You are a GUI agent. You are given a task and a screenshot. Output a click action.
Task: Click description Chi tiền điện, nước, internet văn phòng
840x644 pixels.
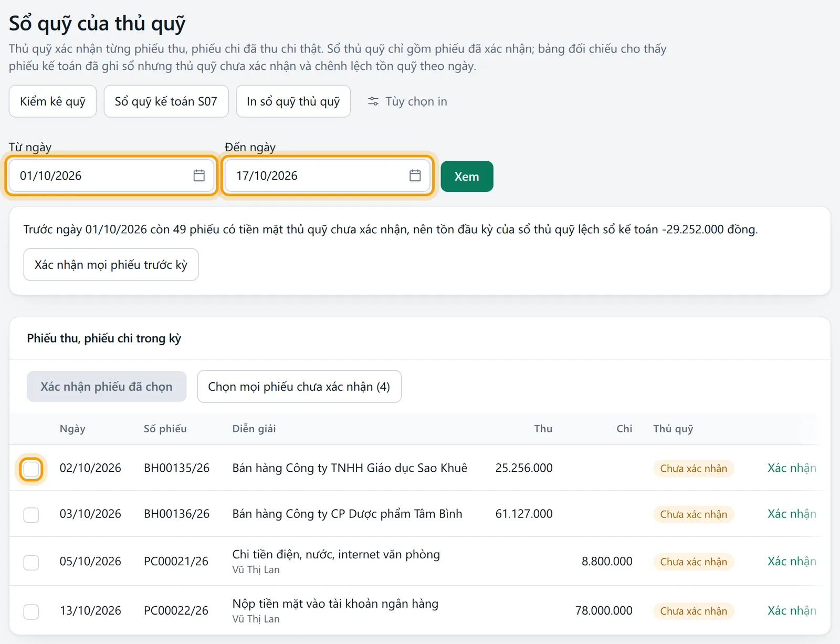point(336,555)
